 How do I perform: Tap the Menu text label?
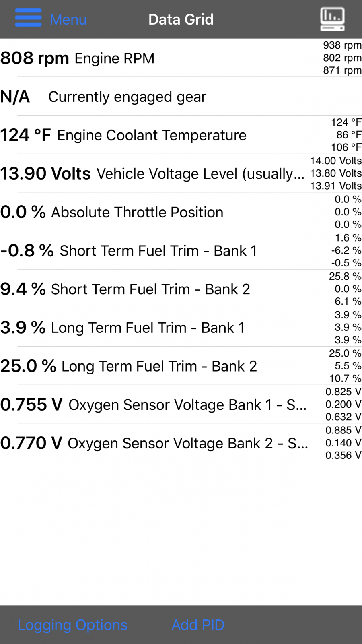pos(68,19)
